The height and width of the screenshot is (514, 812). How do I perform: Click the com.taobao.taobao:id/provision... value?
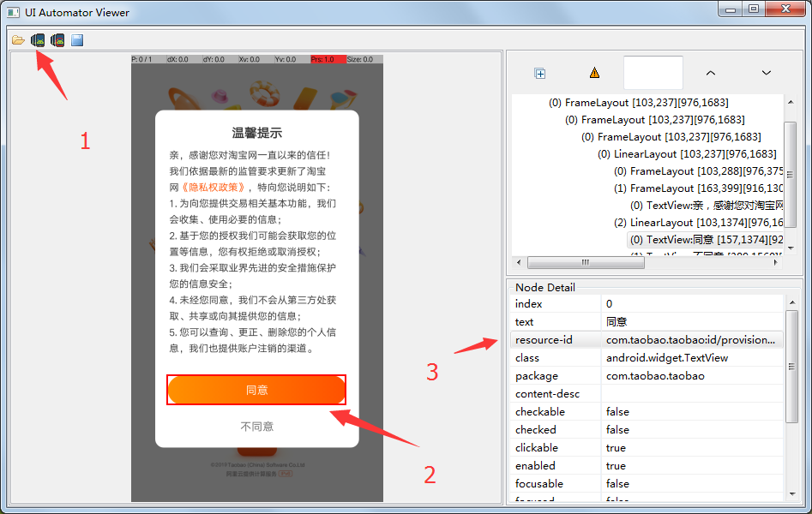point(690,339)
